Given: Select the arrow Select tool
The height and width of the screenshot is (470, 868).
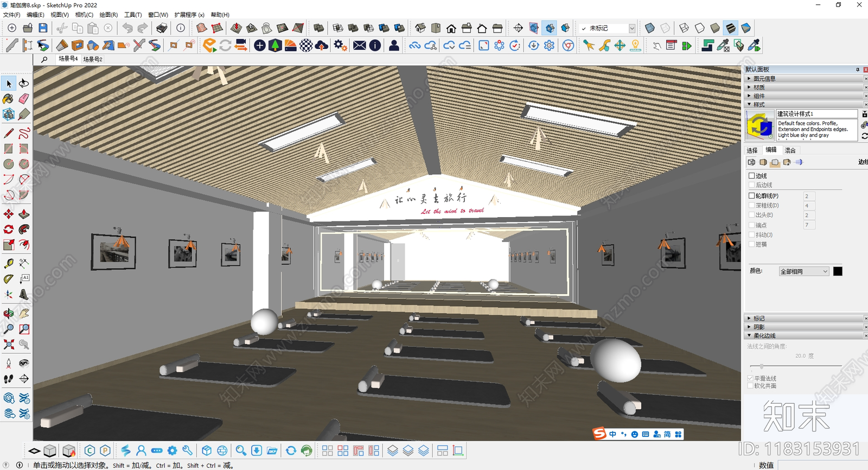Looking at the screenshot, I should click(9, 84).
